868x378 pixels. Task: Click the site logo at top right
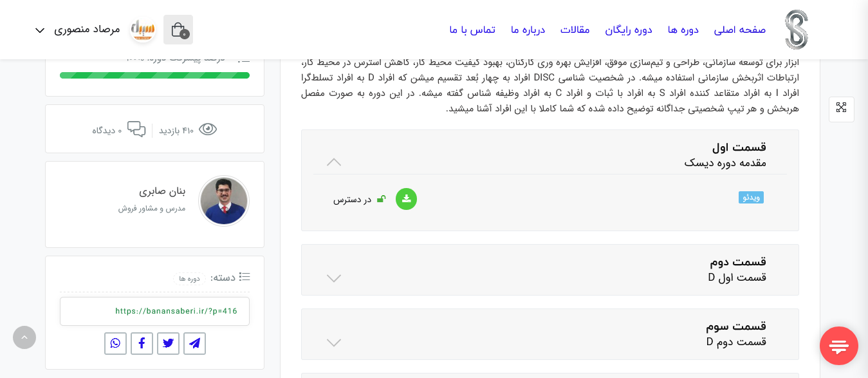(x=796, y=29)
